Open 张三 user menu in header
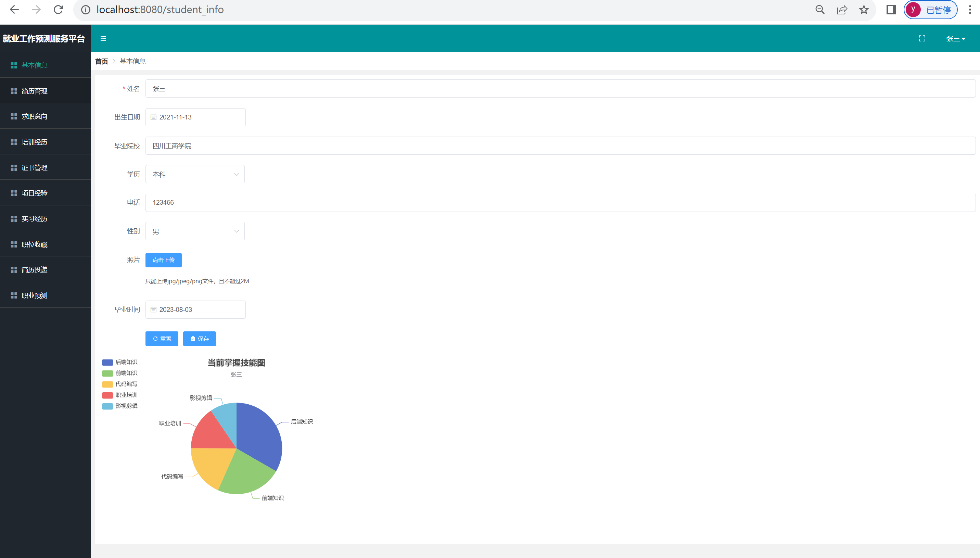 click(955, 39)
